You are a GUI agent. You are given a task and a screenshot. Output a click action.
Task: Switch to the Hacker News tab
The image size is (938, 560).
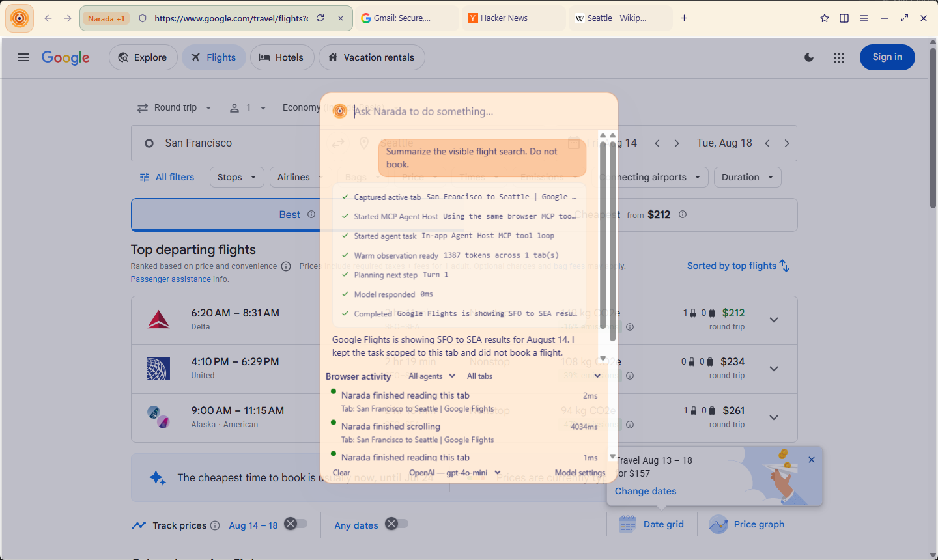pyautogui.click(x=515, y=18)
